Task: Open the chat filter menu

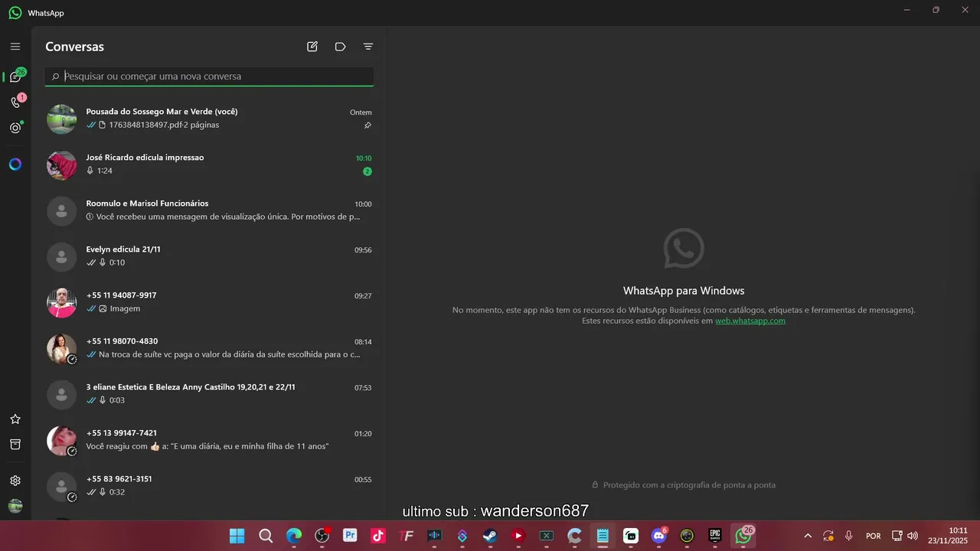Action: pos(368,47)
